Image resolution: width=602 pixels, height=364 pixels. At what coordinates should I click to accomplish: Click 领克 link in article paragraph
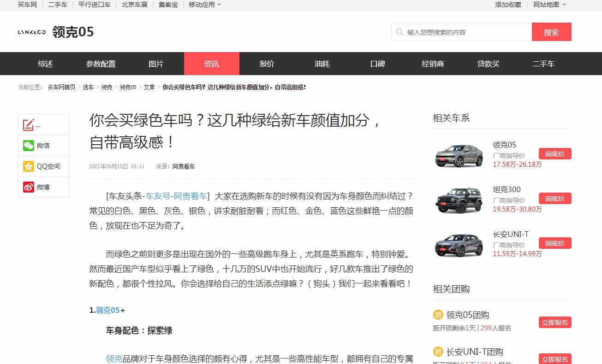pos(114,358)
